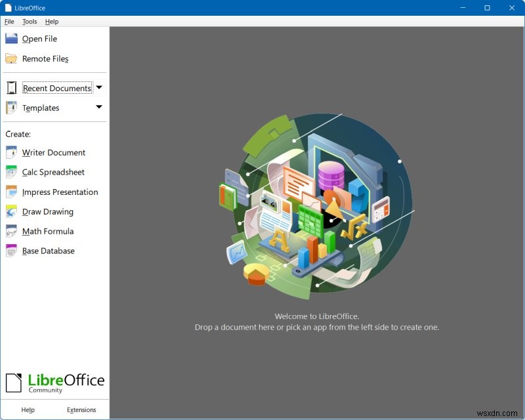Open the Help menu

coord(52,21)
